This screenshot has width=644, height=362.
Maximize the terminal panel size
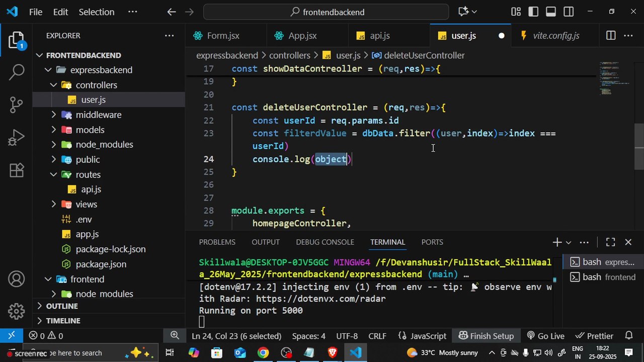610,242
